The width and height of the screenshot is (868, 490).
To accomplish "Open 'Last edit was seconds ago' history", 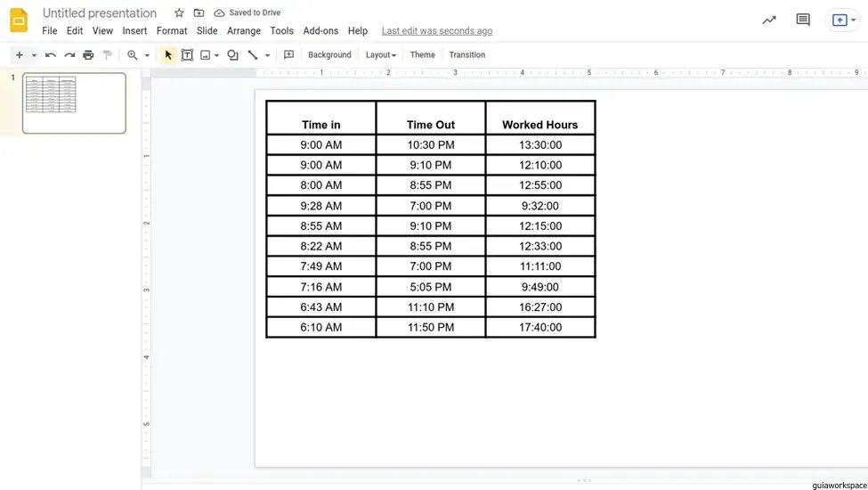I will 437,31.
